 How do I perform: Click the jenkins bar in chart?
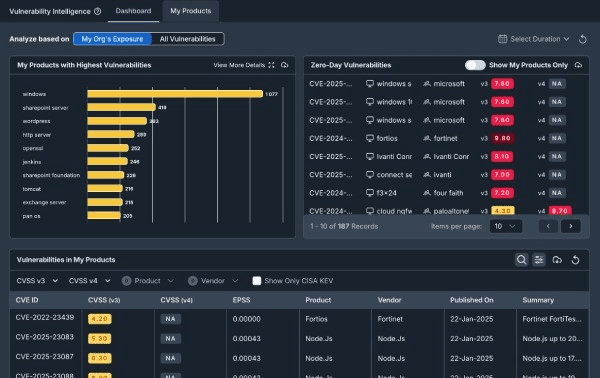(108, 161)
